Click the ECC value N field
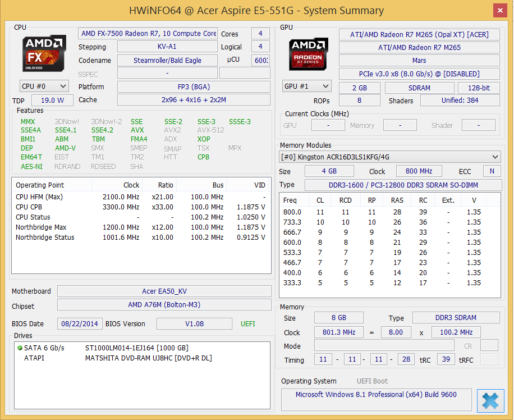 pos(492,171)
